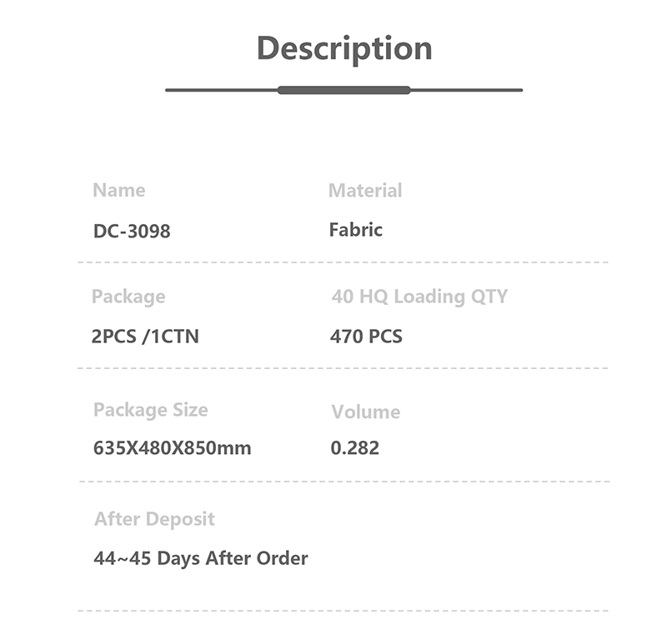Click the dashed line below the DC-3098 row

(x=343, y=262)
